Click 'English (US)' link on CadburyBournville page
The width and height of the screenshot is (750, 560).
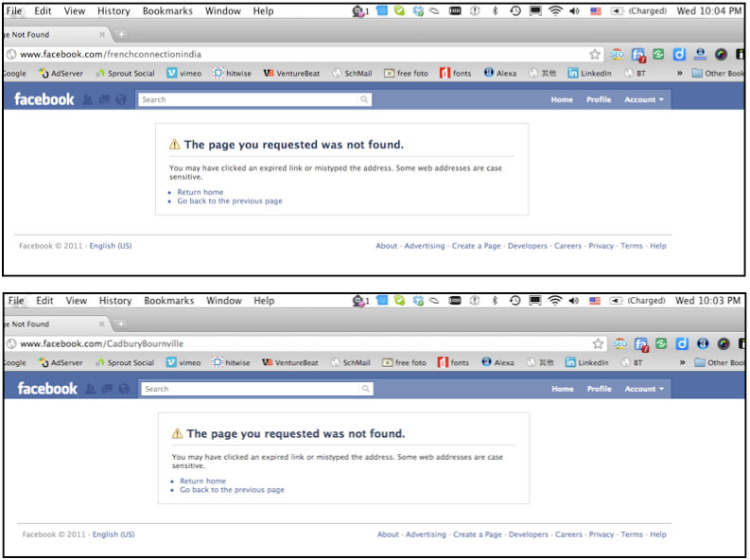113,534
